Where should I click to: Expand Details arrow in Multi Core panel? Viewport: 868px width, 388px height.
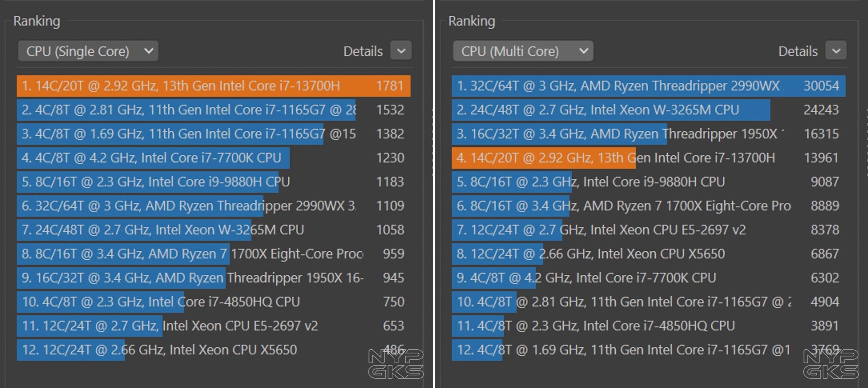point(836,51)
